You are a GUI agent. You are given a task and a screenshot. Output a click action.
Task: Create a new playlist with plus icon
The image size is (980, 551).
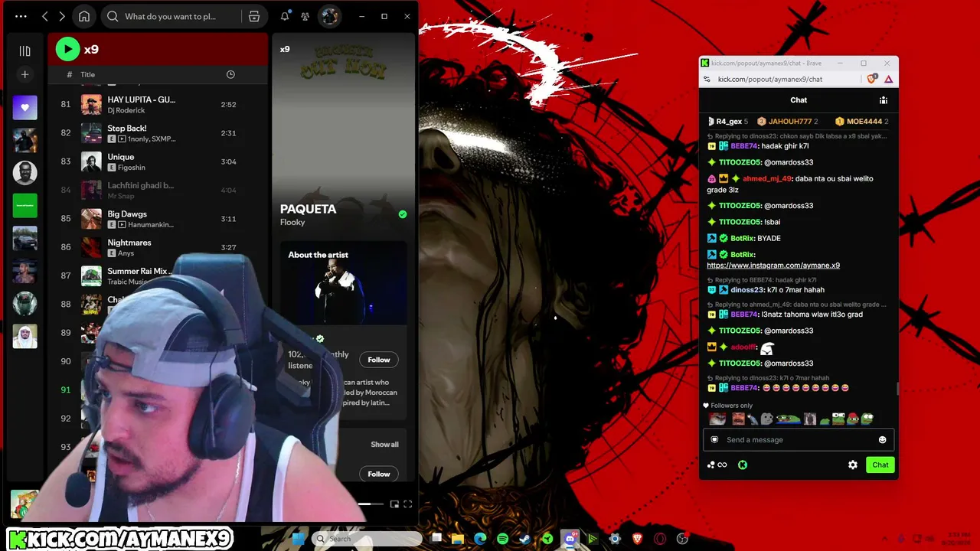[24, 74]
